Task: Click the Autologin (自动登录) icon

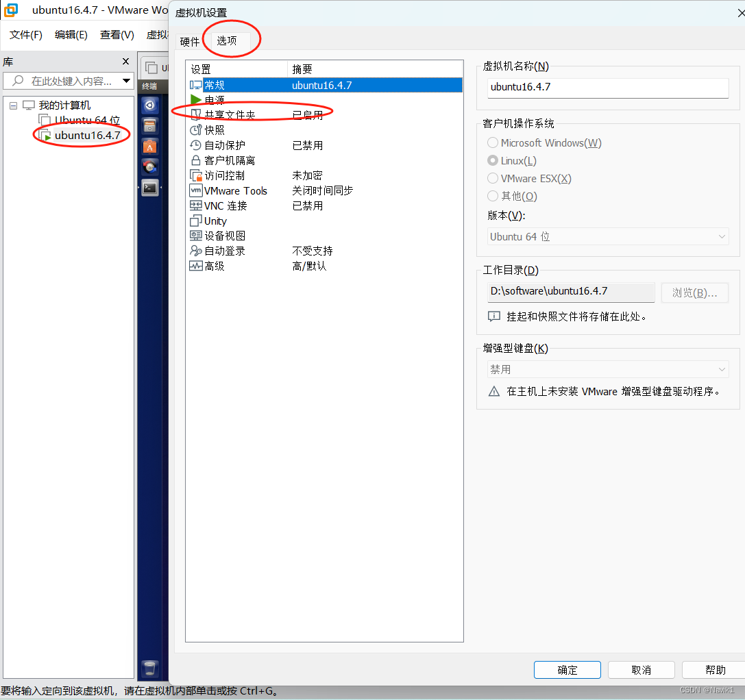Action: pos(195,251)
